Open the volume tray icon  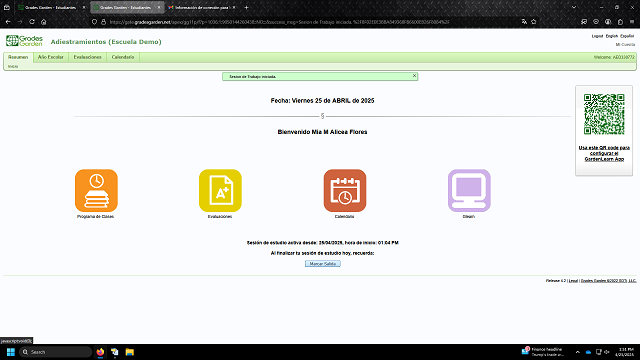(607, 352)
